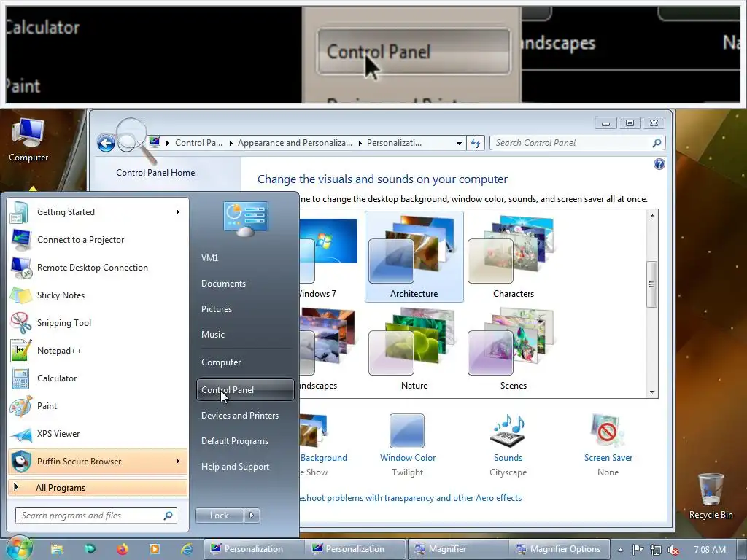This screenshot has height=560, width=747.
Task: Select the Architecture theme
Action: (x=414, y=257)
